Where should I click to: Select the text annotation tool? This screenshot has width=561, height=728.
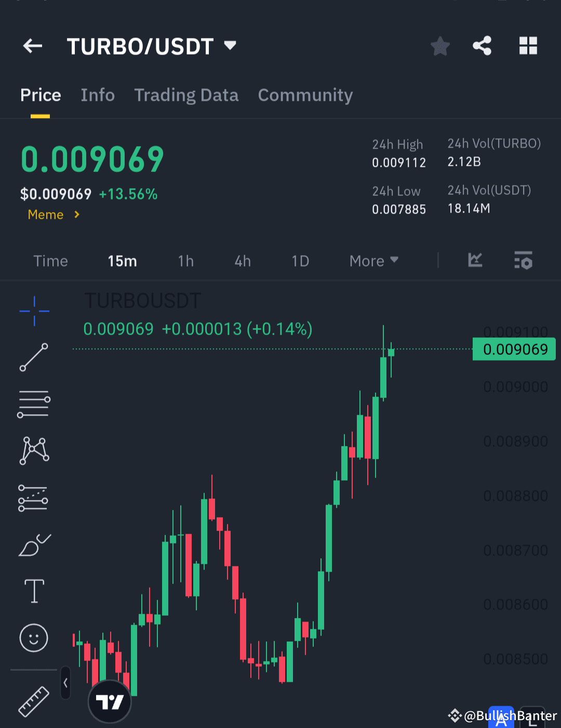(x=34, y=591)
